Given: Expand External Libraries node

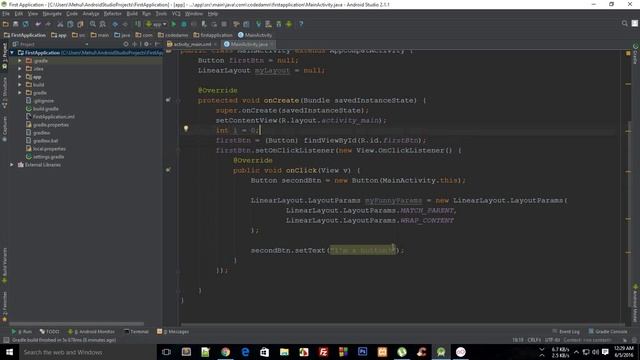Looking at the screenshot, I should 12,165.
